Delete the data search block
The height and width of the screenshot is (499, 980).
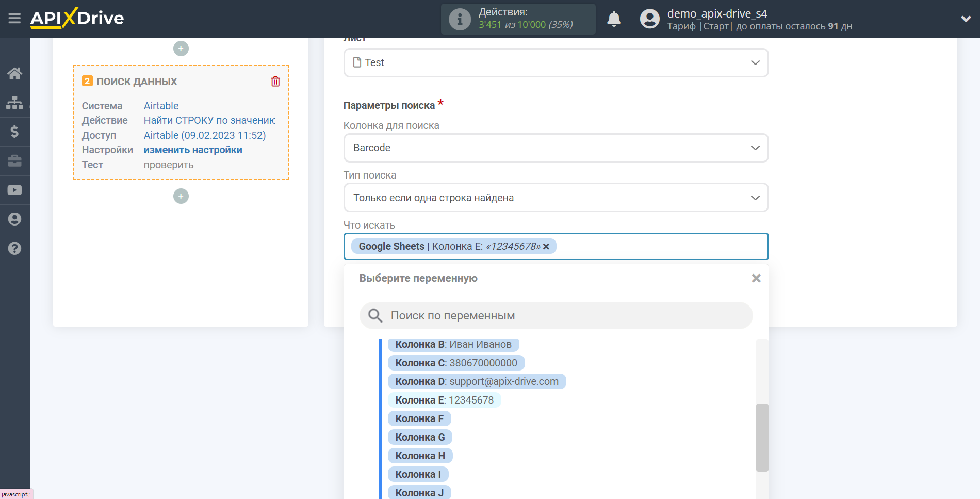(x=275, y=81)
